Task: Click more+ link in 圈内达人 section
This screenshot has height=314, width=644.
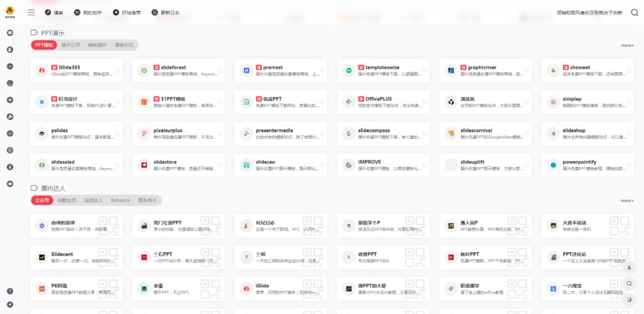Action: (627, 201)
